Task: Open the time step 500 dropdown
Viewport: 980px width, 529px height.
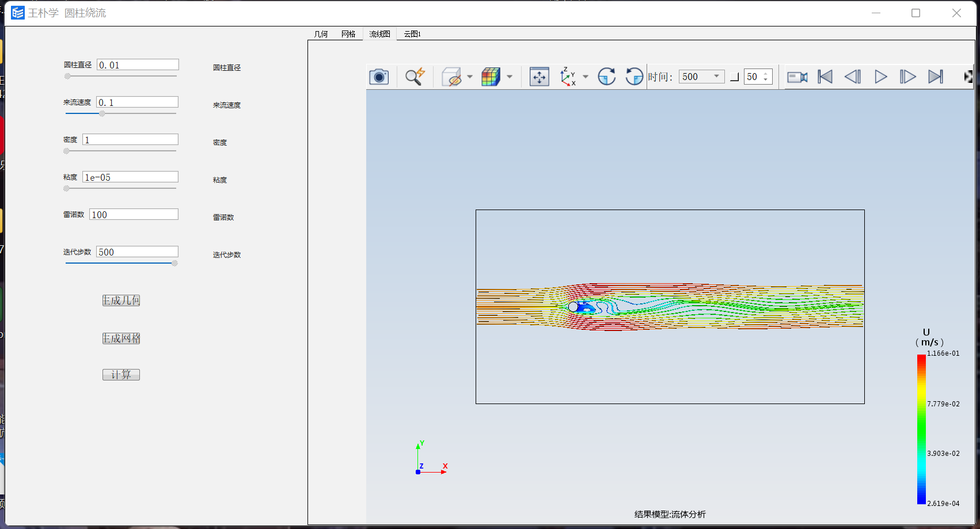Action: pos(701,77)
